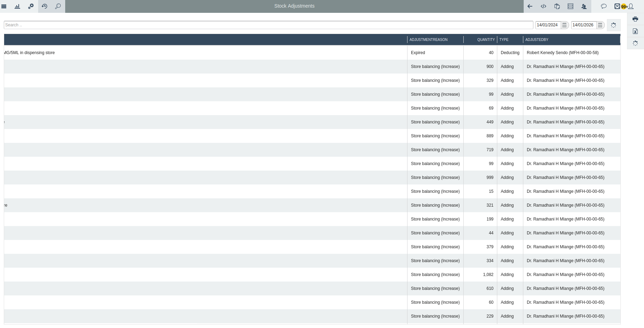Click the clipboard paste icon

point(557,6)
